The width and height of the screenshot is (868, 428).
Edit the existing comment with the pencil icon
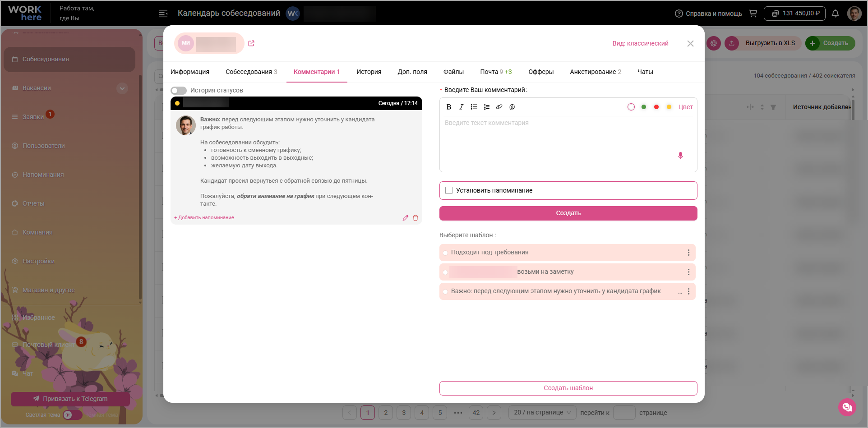pyautogui.click(x=406, y=218)
